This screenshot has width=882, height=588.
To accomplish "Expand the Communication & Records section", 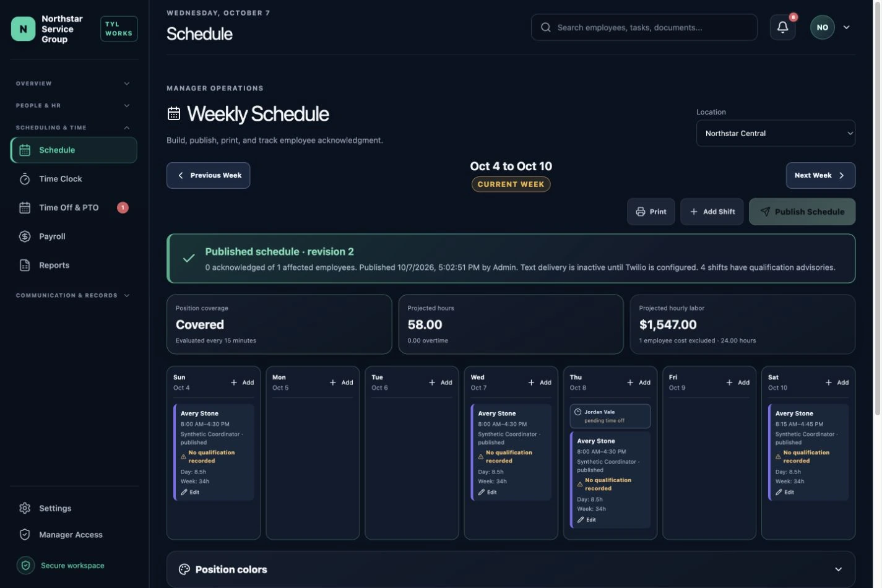I will pos(74,296).
